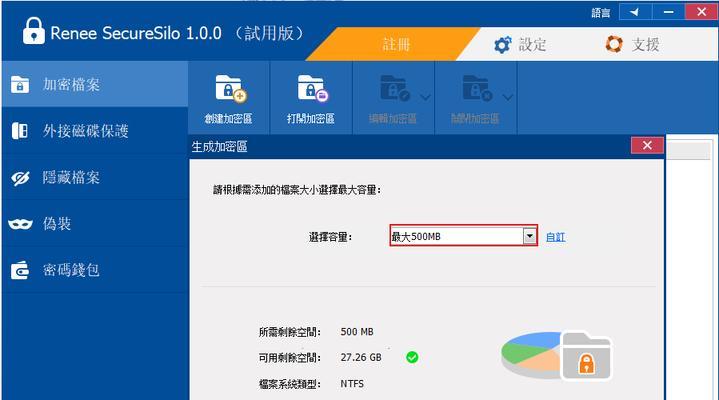The height and width of the screenshot is (400, 719).
Task: Click the '可用剩餘空間:' label
Action: [x=289, y=358]
